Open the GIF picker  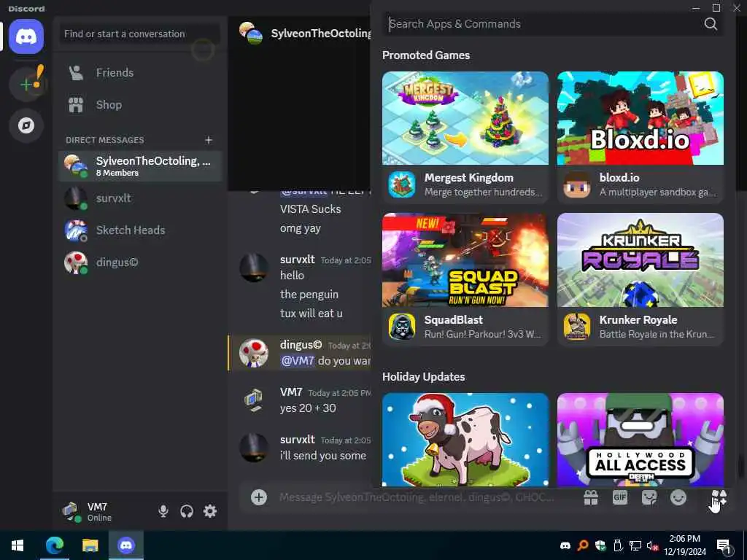pyautogui.click(x=620, y=497)
